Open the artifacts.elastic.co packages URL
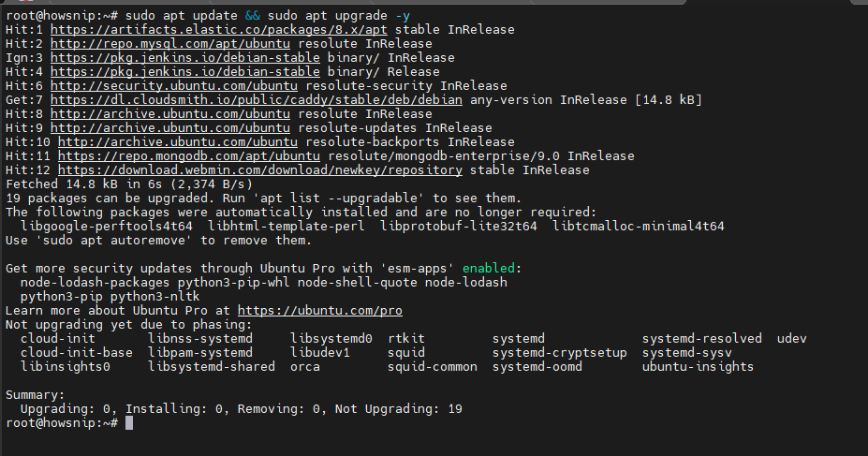Image resolution: width=868 pixels, height=456 pixels. [219, 30]
